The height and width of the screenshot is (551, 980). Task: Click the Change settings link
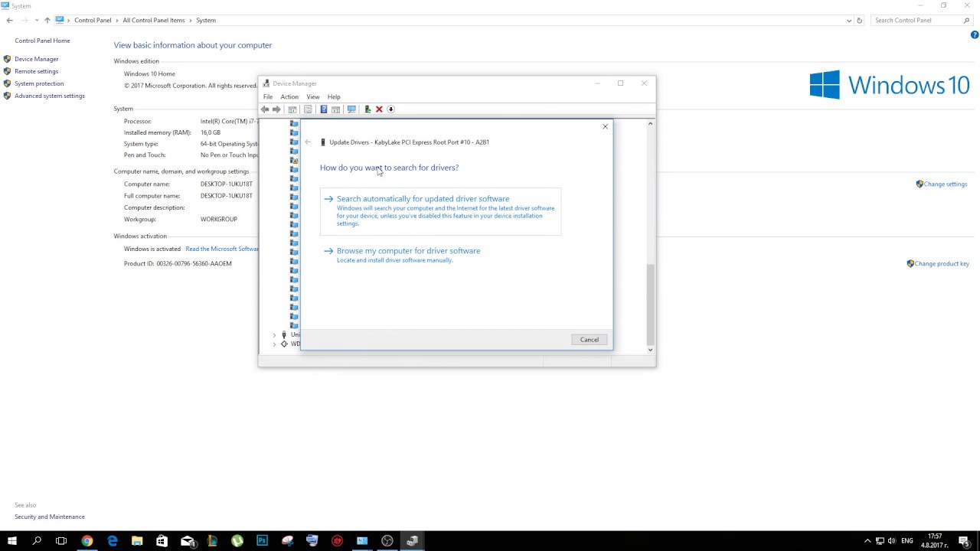946,184
